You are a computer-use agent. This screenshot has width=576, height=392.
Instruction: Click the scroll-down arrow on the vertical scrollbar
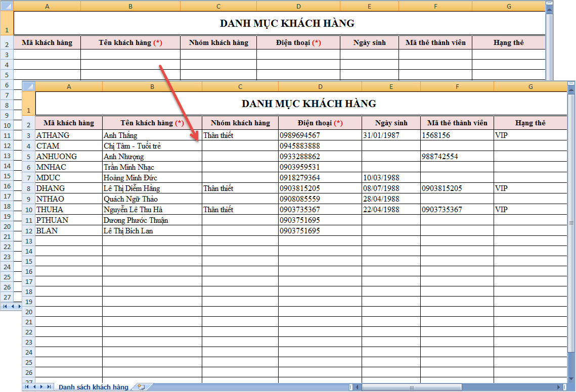point(571,378)
